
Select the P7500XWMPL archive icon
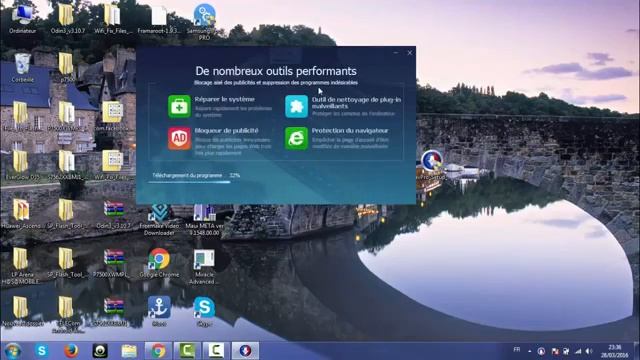click(113, 263)
